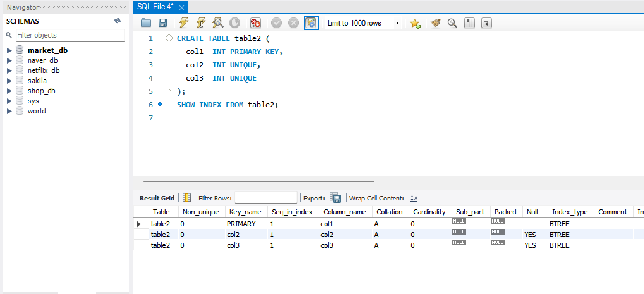Focus the Filter objects search field

70,35
